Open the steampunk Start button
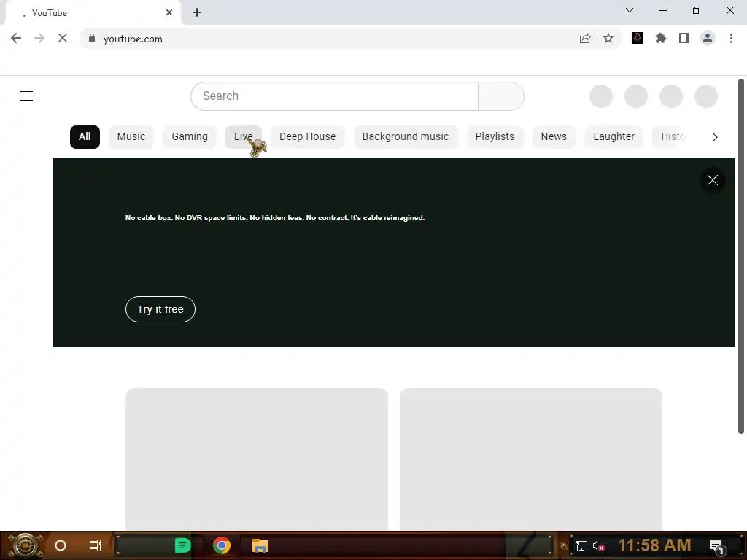The image size is (747, 560). (26, 545)
